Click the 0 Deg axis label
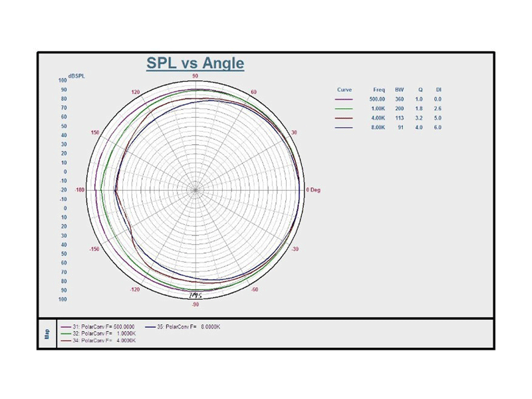The height and width of the screenshot is (399, 532). click(313, 190)
